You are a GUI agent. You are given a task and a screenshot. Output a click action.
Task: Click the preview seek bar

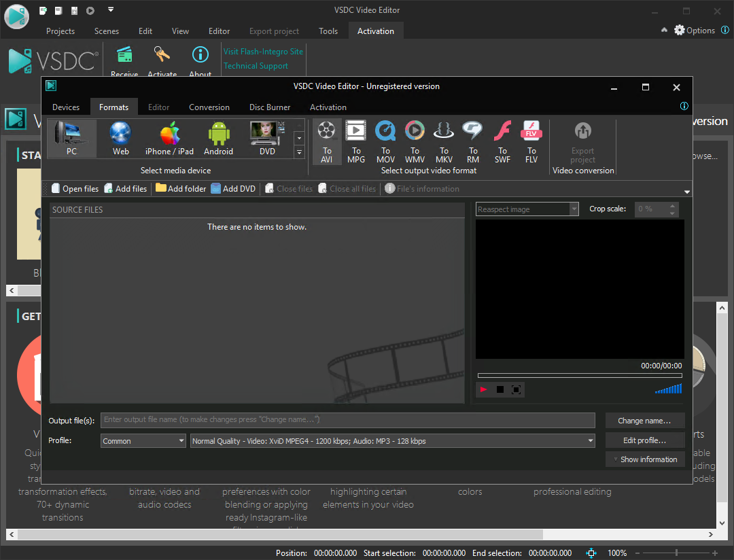pos(580,376)
